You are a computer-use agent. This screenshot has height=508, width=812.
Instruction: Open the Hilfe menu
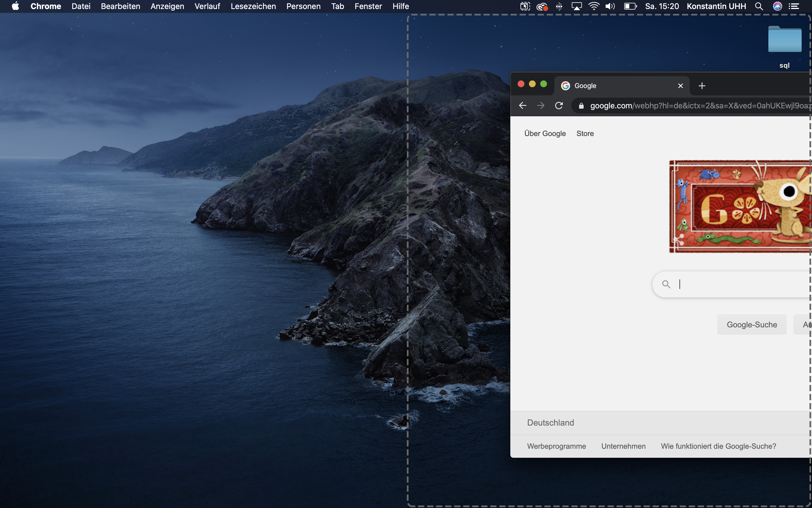point(401,6)
